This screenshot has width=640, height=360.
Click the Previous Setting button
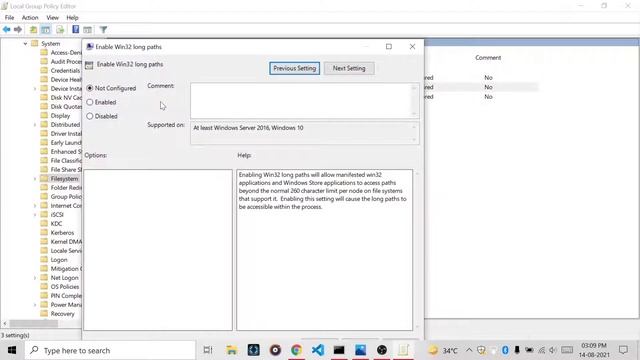294,68
